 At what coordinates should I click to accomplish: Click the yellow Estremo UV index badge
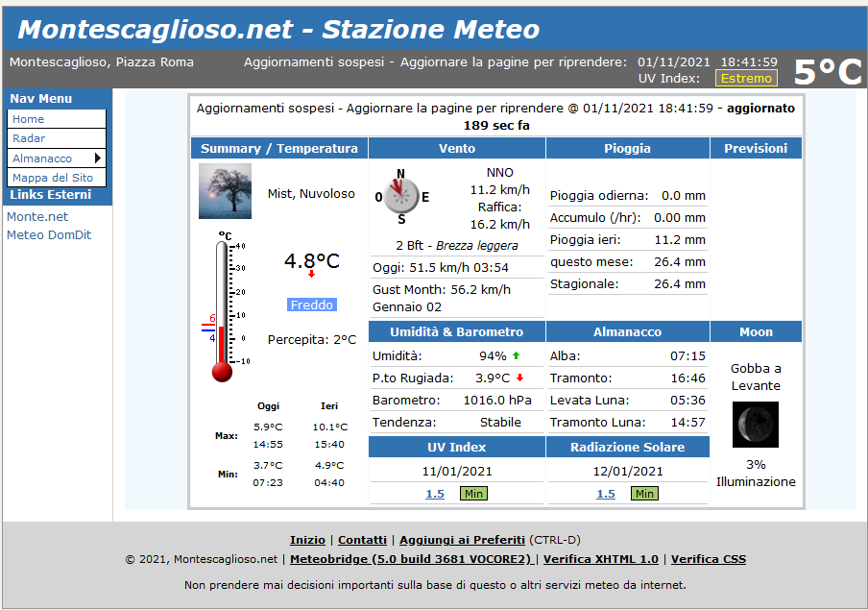(746, 78)
